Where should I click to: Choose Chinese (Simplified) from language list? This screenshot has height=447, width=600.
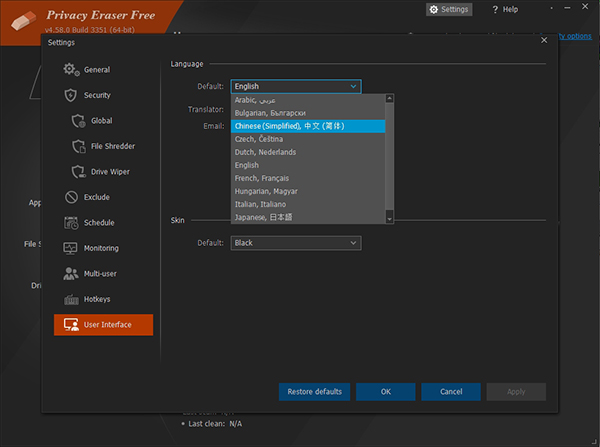(288, 126)
